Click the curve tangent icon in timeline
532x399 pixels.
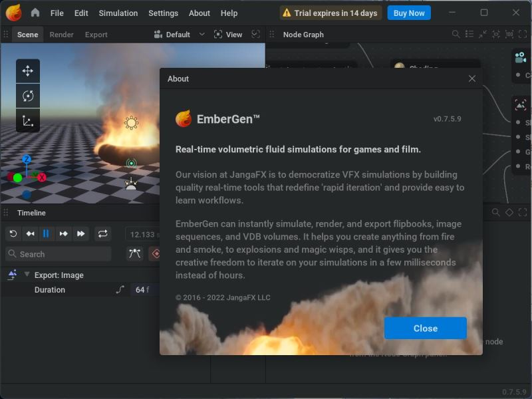coord(135,253)
